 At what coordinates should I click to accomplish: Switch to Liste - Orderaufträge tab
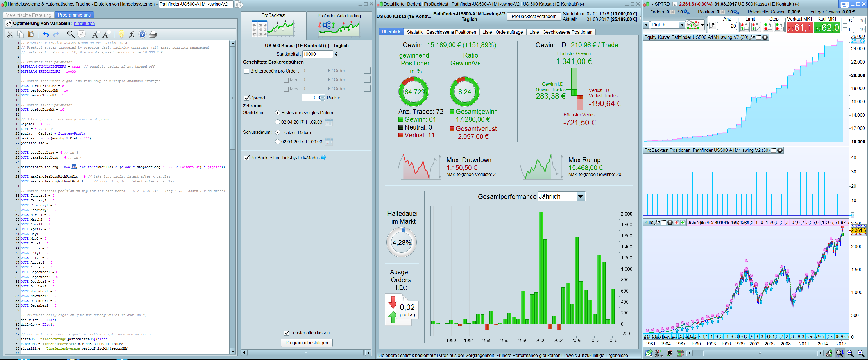pos(502,32)
